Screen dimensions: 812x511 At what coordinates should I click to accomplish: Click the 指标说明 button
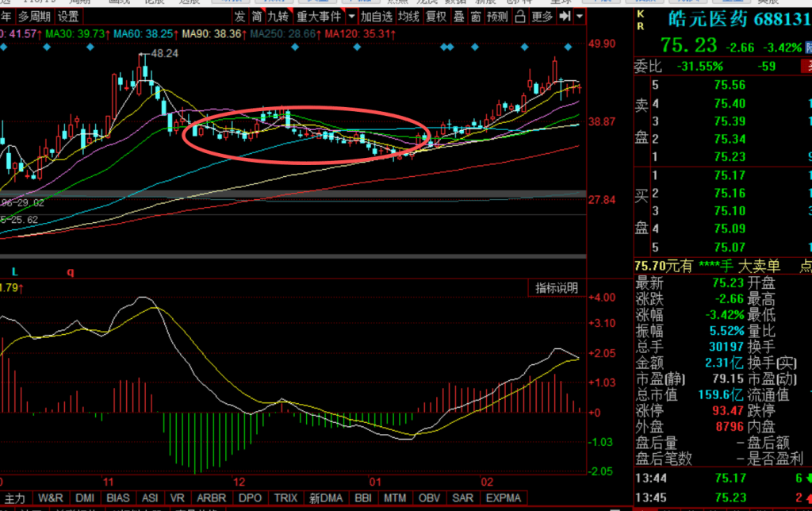[x=557, y=287]
